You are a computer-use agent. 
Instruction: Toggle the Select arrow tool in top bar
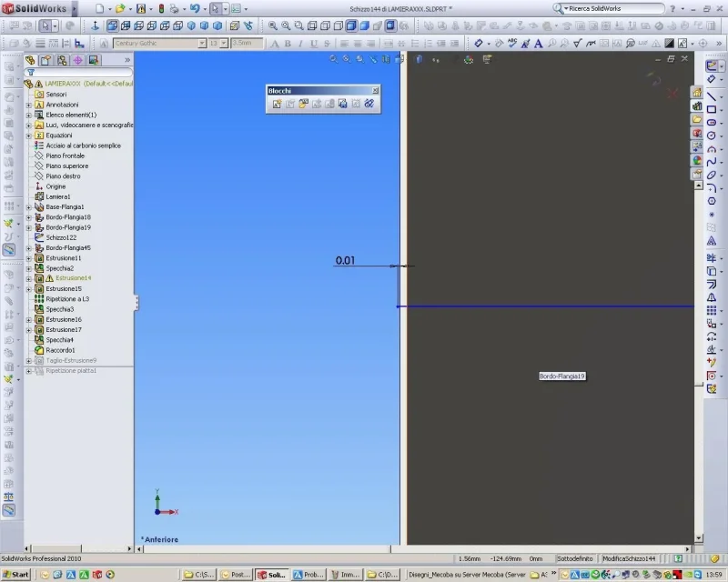click(x=215, y=8)
